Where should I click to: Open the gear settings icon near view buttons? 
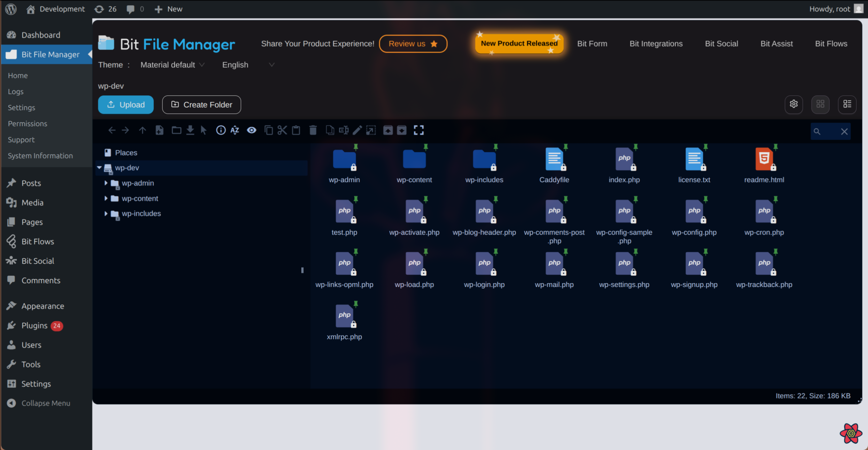coord(794,104)
